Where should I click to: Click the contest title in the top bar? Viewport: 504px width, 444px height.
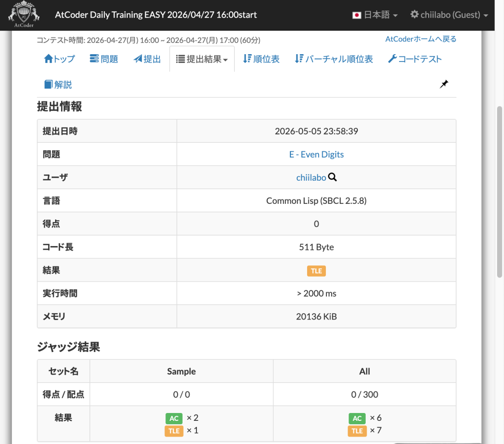coord(156,15)
